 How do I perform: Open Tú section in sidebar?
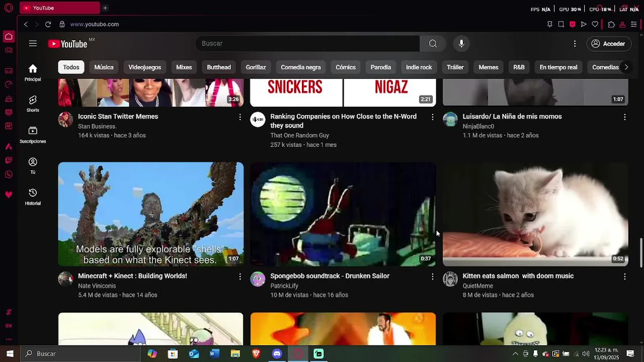click(x=33, y=166)
